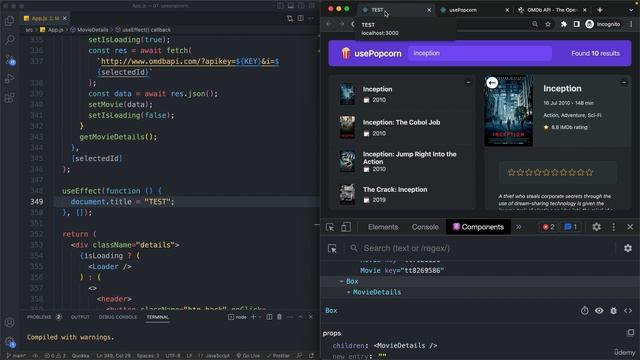Switch to the PROBLEMS panel tab
This screenshot has height=360, width=640.
pos(39,317)
